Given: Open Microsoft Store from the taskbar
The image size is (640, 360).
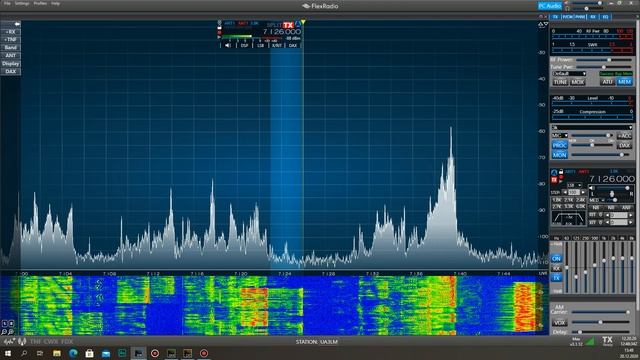Looking at the screenshot, I should tap(89, 353).
